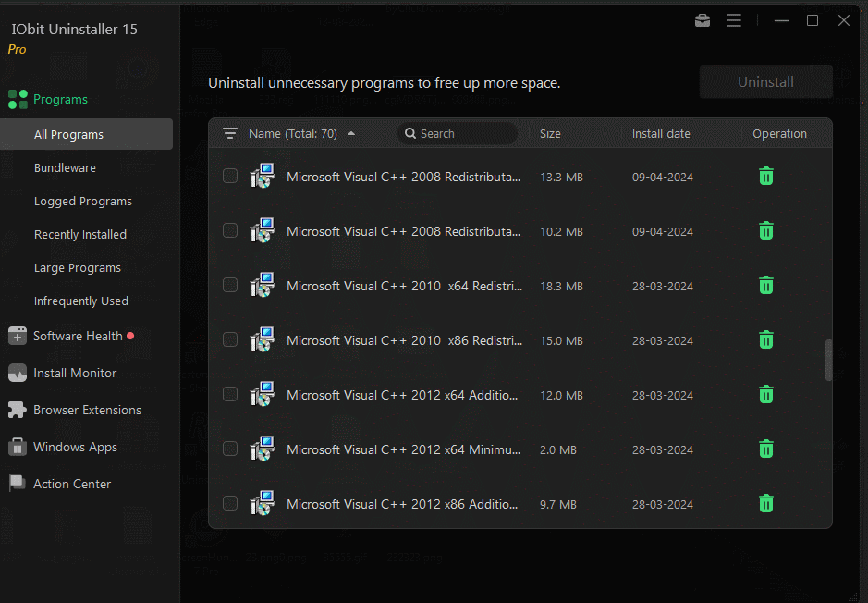The width and height of the screenshot is (868, 603).
Task: Click the Windows Apps icon
Action: tap(18, 447)
